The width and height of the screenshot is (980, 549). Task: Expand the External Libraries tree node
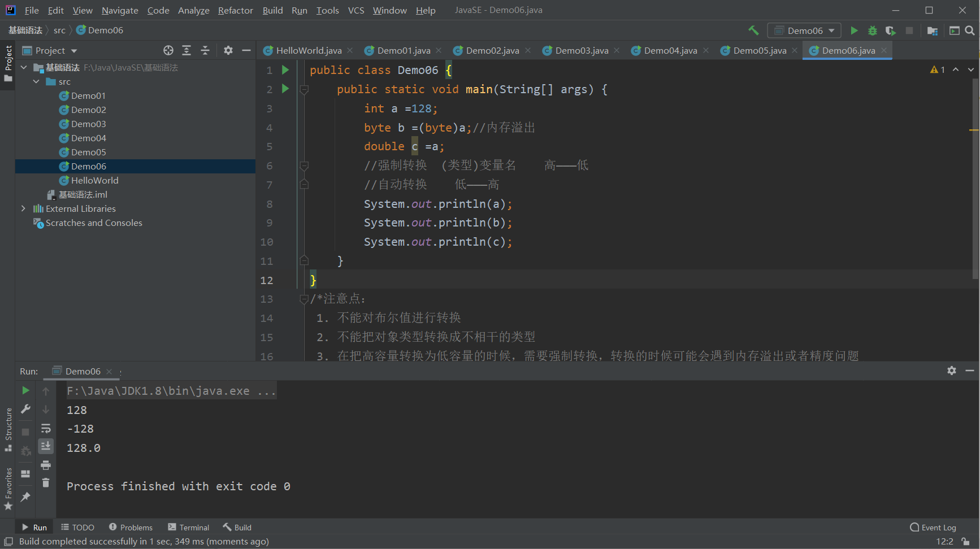coord(23,208)
